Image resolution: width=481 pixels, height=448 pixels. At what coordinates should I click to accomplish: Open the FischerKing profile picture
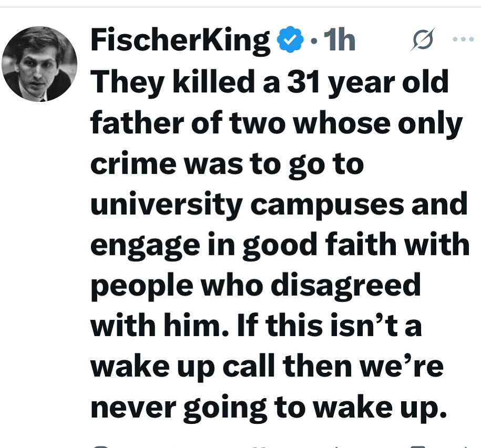[39, 64]
